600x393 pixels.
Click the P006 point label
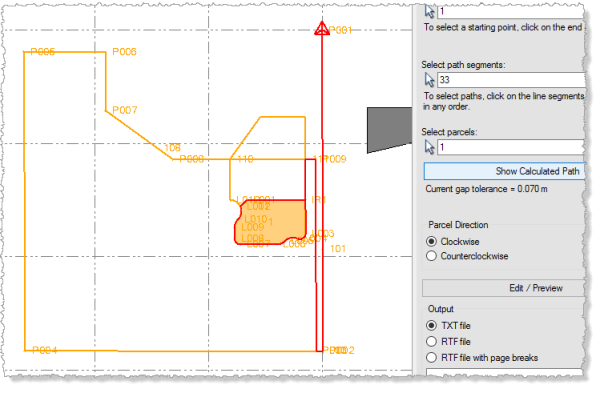click(x=124, y=52)
